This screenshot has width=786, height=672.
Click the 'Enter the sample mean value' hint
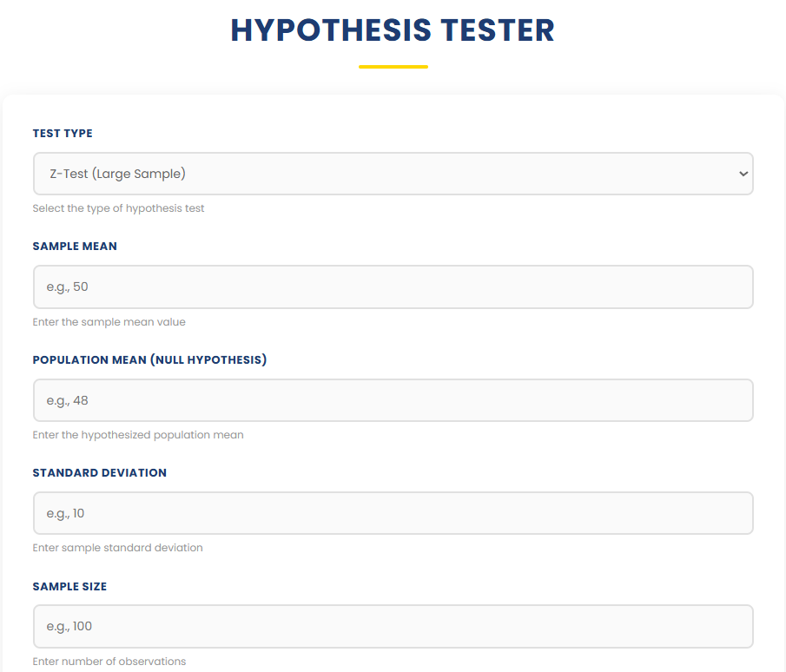click(109, 322)
